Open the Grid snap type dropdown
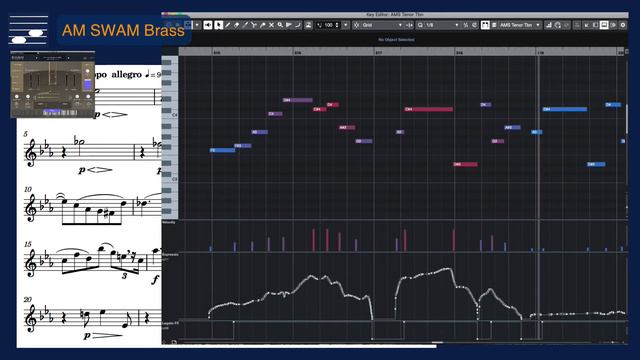Screen dimensions: 640x360 tap(383, 25)
